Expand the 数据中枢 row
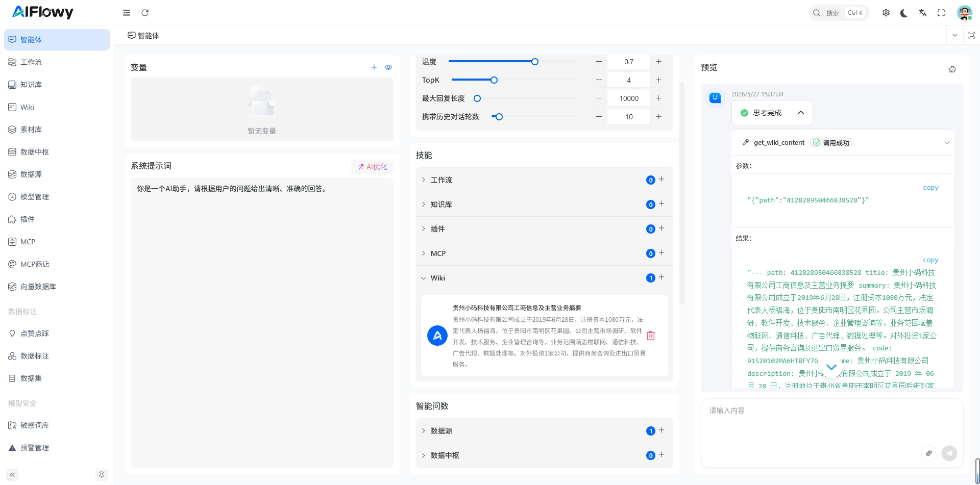This screenshot has width=980, height=485. tap(544, 455)
